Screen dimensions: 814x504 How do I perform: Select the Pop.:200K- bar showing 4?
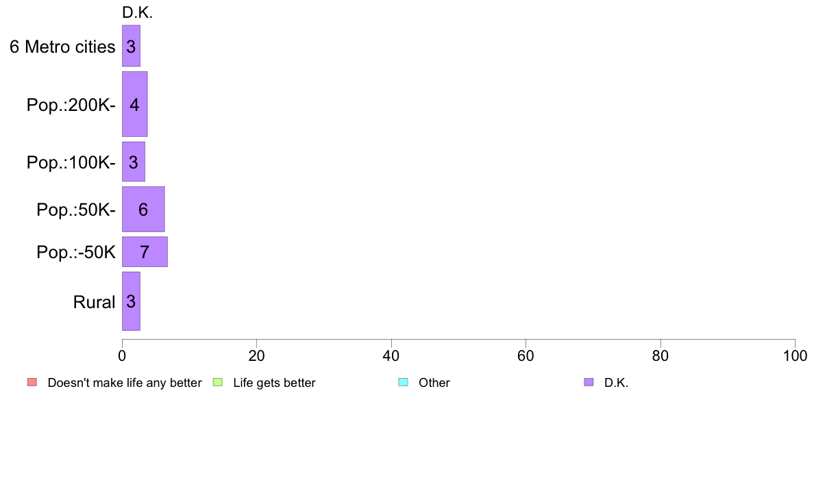(x=134, y=104)
